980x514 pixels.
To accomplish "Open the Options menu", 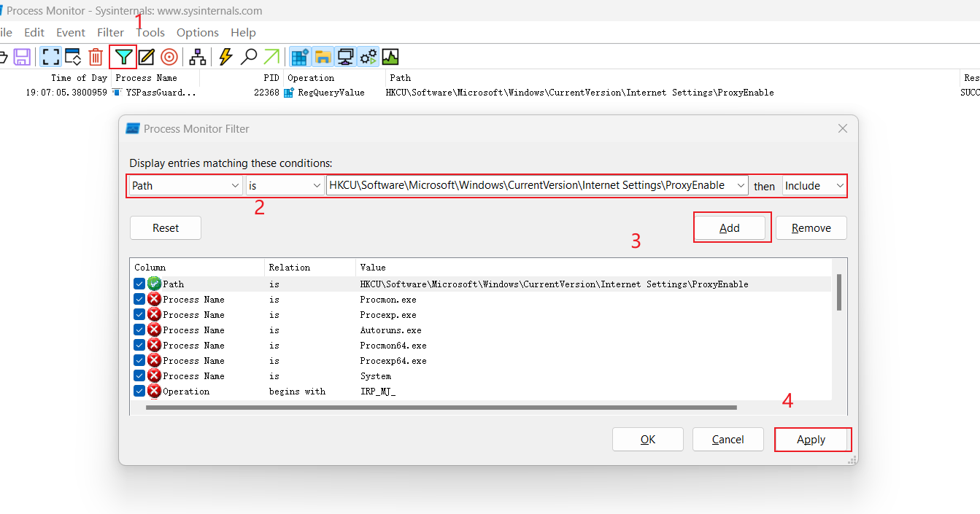I will (x=197, y=32).
